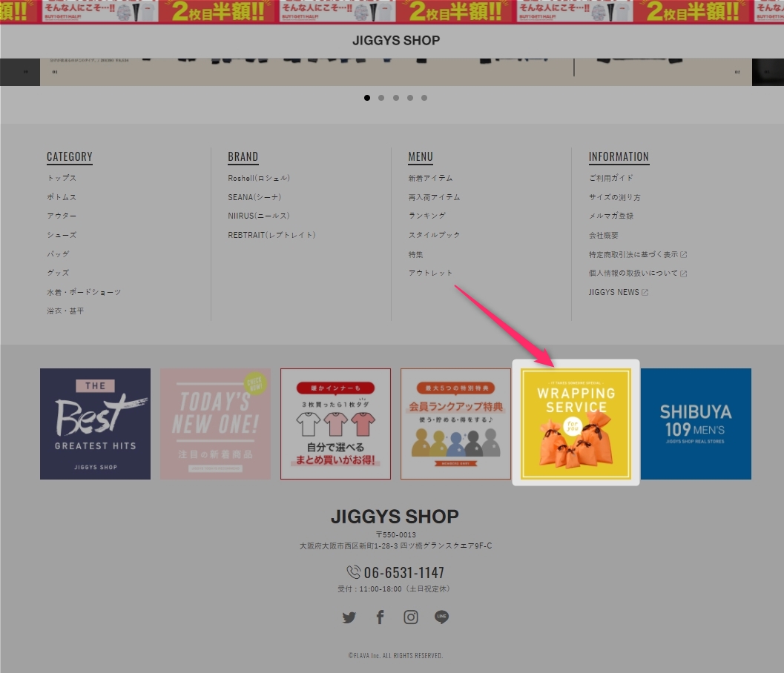This screenshot has width=784, height=673.
Task: Click the 大阪府大阪市西区新町1-28-3 address line
Action: coord(395,546)
